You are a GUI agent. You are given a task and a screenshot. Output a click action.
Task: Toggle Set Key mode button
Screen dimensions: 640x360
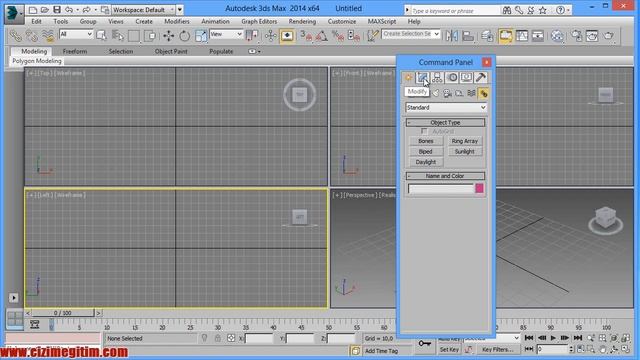(x=449, y=349)
